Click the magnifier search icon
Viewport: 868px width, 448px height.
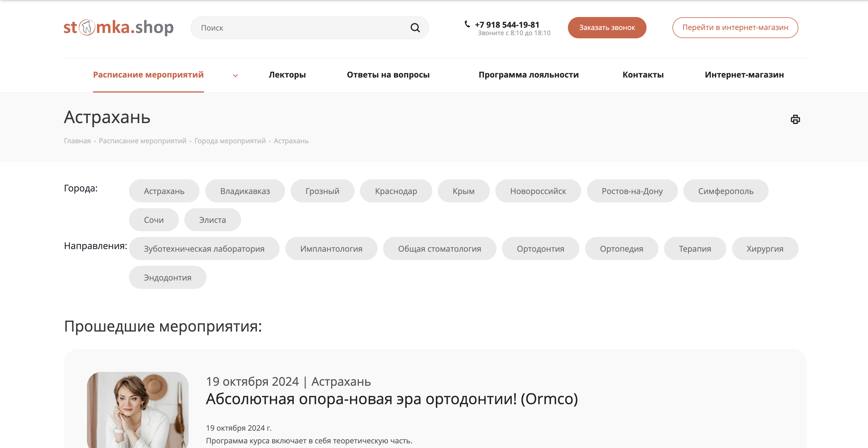[x=415, y=28]
